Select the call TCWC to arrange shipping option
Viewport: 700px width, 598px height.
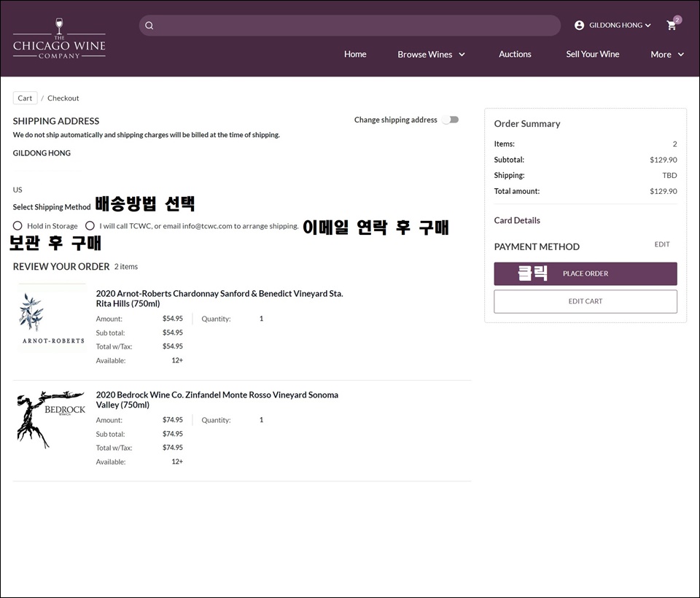[90, 225]
